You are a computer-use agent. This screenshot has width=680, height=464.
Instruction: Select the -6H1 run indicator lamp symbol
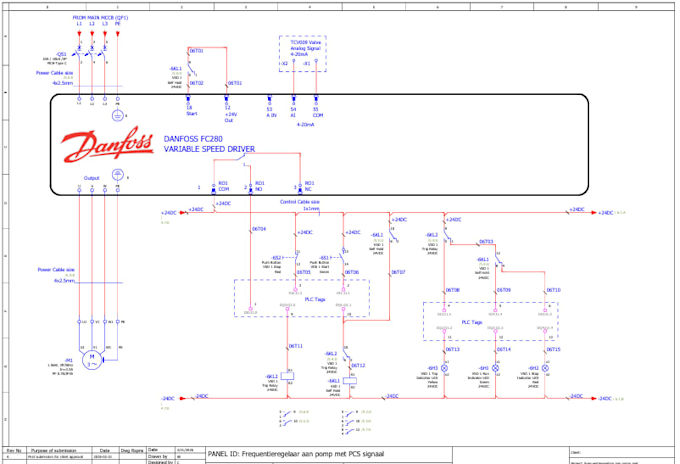click(x=495, y=368)
